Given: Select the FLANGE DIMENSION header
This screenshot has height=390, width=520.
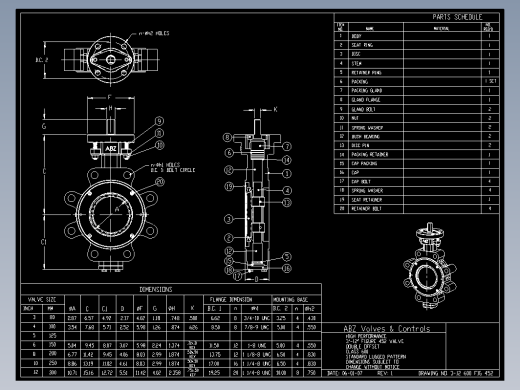Looking at the screenshot, I should pos(231,300).
